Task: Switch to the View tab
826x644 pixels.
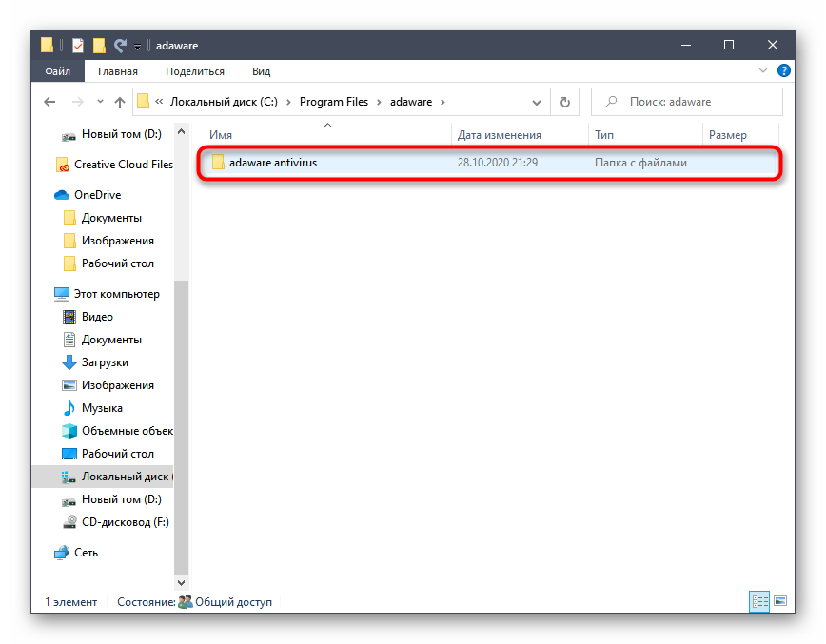Action: 261,71
